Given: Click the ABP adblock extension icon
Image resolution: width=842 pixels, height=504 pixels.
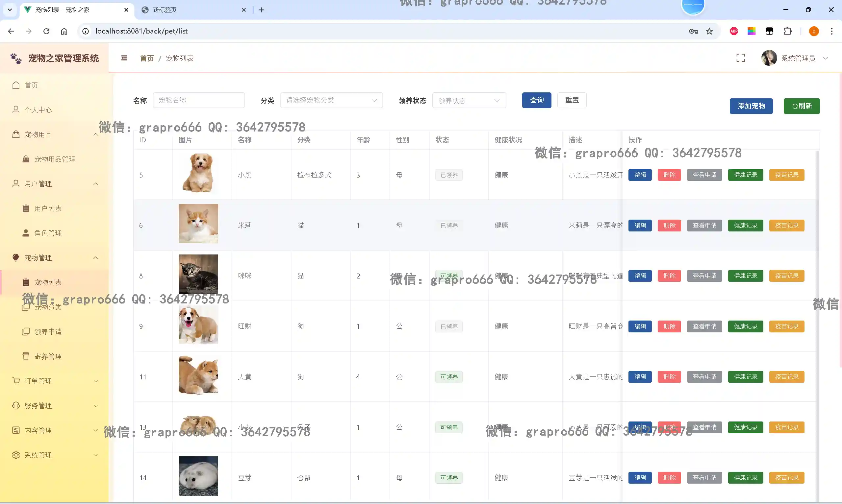Looking at the screenshot, I should [x=734, y=31].
